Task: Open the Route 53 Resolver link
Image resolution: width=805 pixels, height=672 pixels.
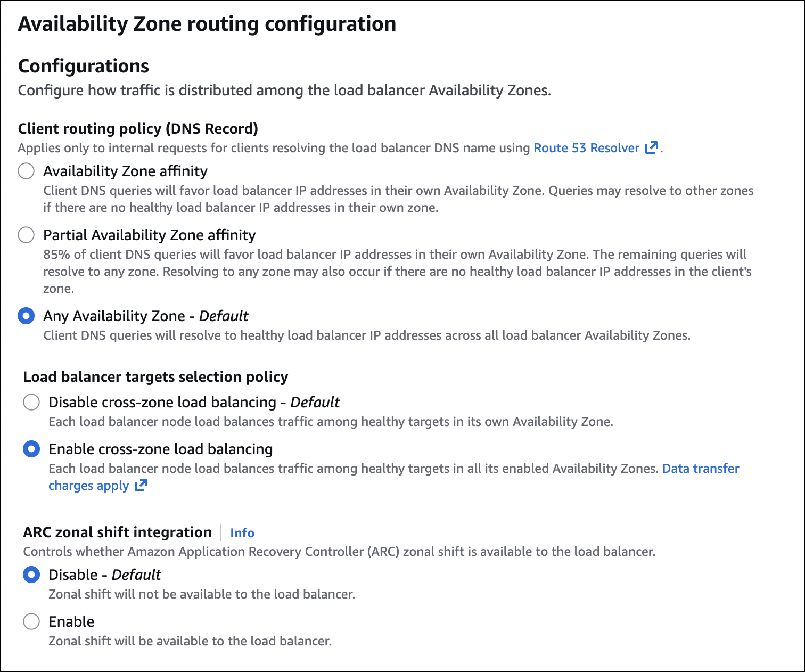Action: tap(586, 148)
